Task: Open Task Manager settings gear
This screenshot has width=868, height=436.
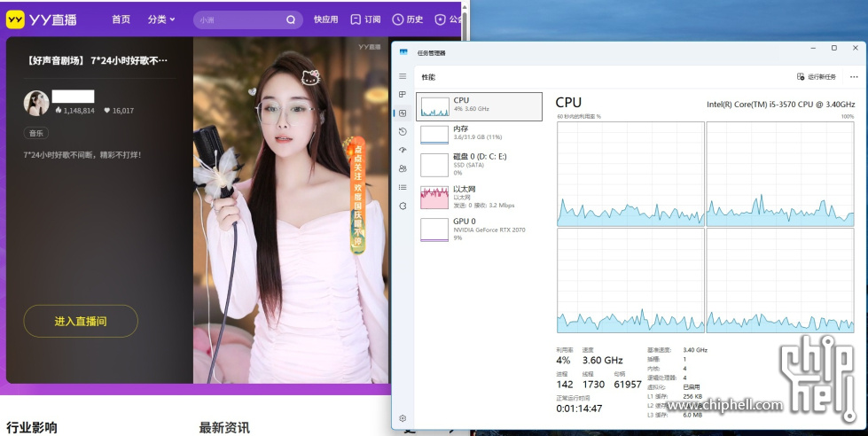Action: [x=403, y=417]
